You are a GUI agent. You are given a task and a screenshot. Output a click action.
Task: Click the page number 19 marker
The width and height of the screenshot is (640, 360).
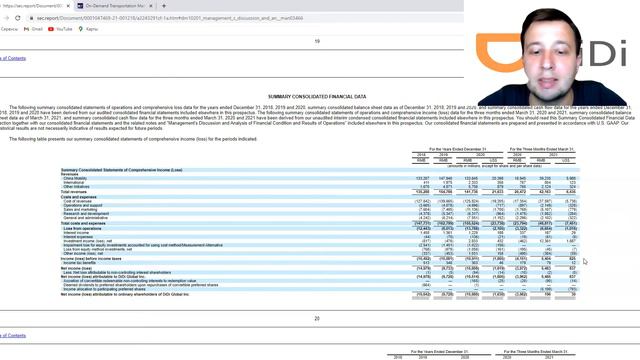[317, 41]
